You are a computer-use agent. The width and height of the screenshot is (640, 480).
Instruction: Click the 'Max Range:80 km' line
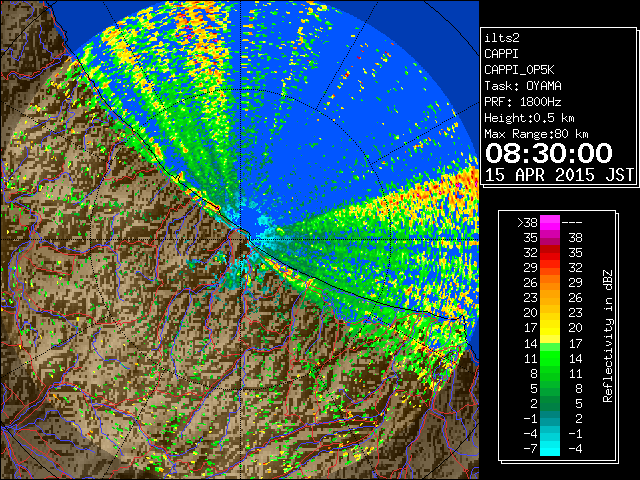click(x=536, y=134)
